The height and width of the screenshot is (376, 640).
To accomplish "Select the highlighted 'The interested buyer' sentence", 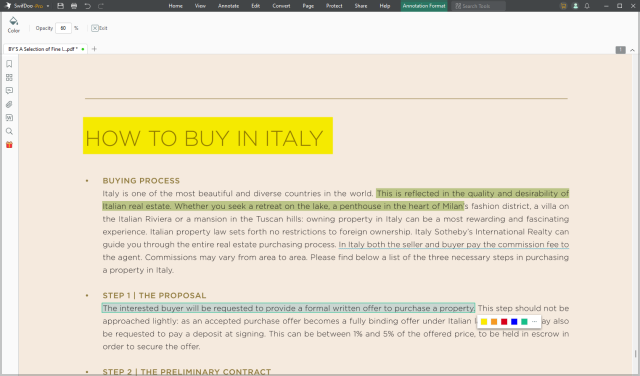I will pos(288,308).
